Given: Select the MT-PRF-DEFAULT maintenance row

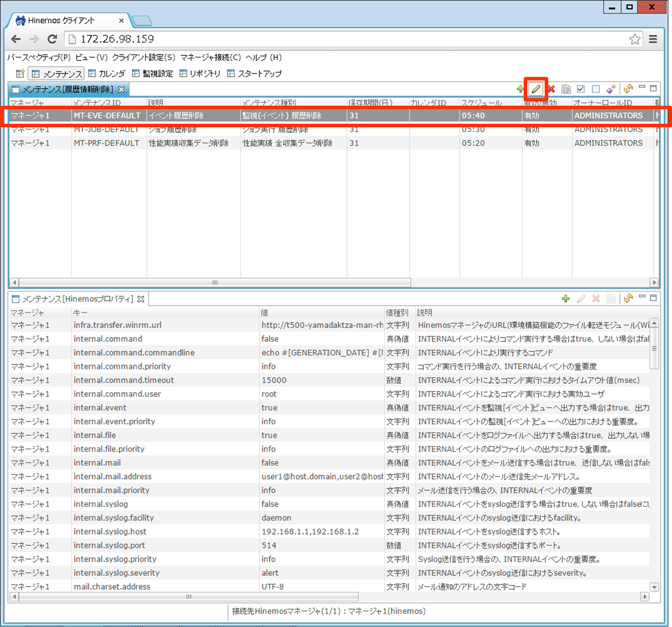Looking at the screenshot, I should [x=334, y=143].
